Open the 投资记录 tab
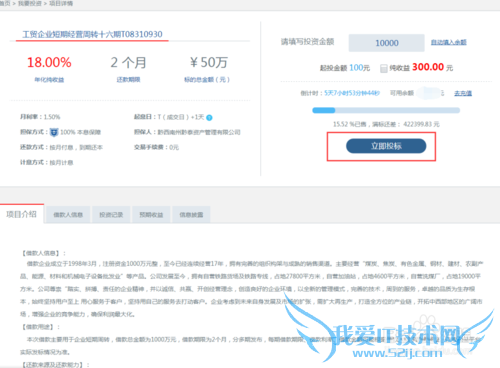The height and width of the screenshot is (368, 500). (x=111, y=215)
